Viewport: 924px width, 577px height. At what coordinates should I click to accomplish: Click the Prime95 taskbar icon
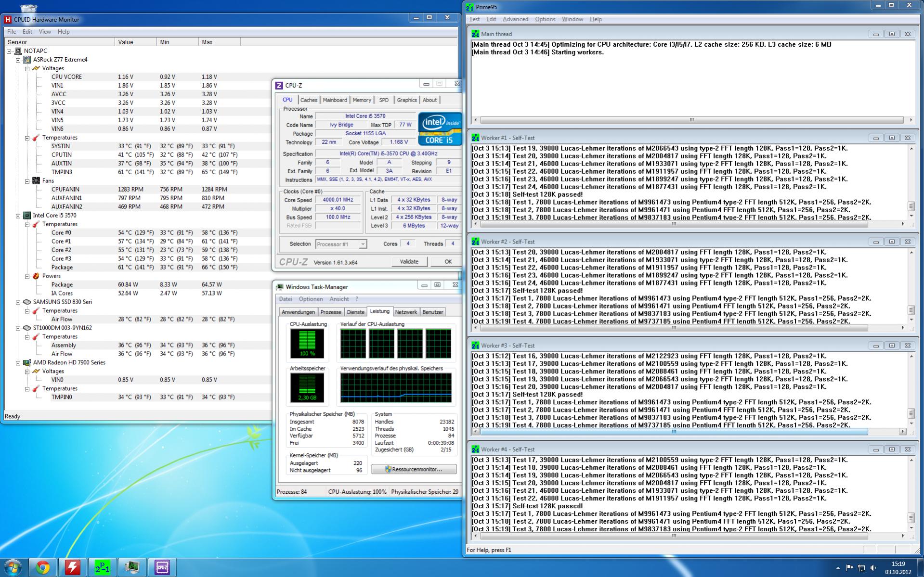pos(102,568)
